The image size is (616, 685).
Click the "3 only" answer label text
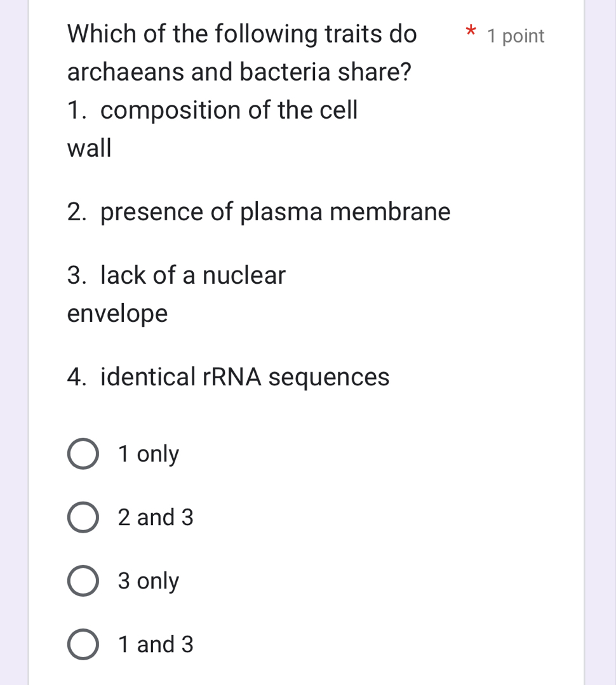[x=149, y=582]
